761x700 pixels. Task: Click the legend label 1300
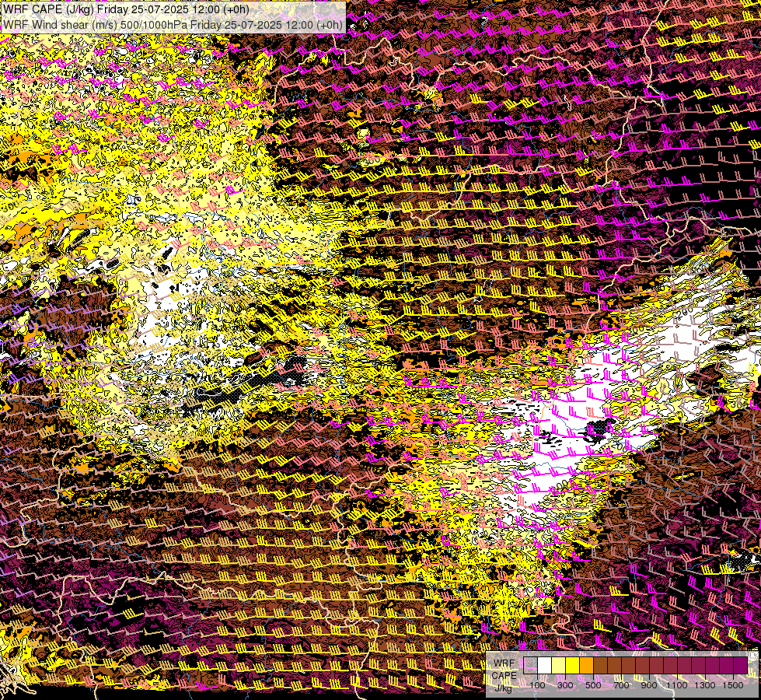(x=705, y=685)
